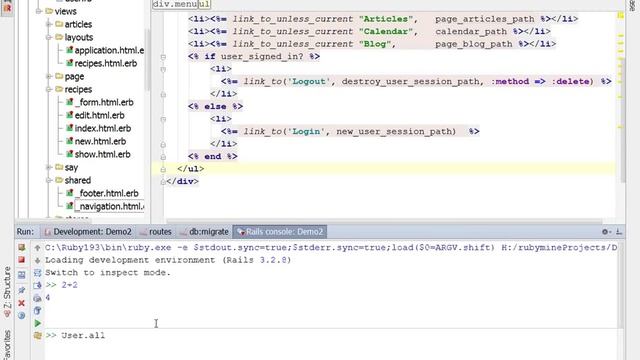640x360 pixels.
Task: Click the up arrow in console toolbar
Action: pyautogui.click(x=37, y=247)
